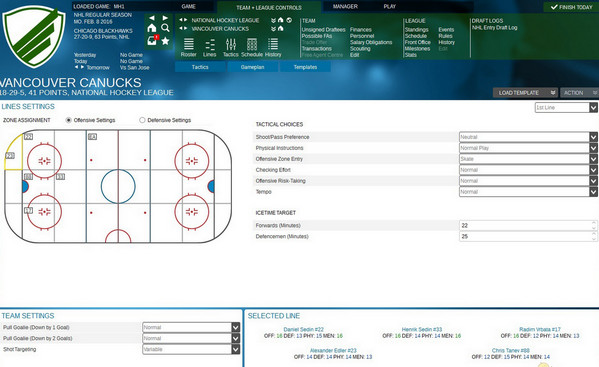The image size is (599, 367).
Task: Expand the National Hockey League double-chevron
Action: (274, 21)
